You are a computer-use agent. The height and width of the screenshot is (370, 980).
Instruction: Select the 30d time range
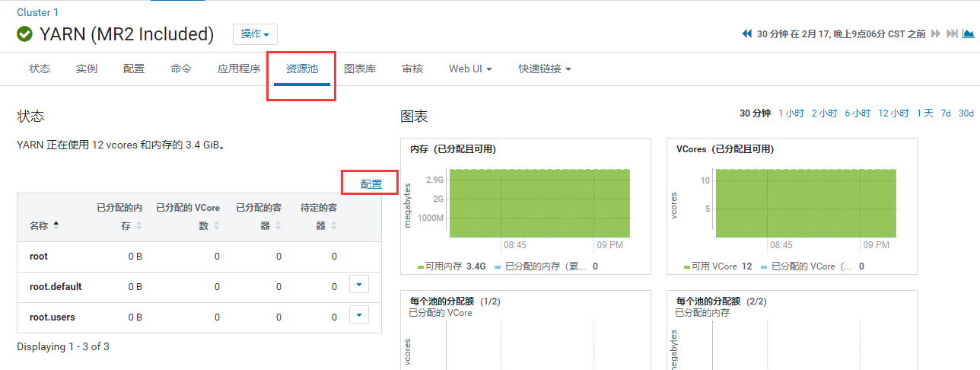coord(966,113)
